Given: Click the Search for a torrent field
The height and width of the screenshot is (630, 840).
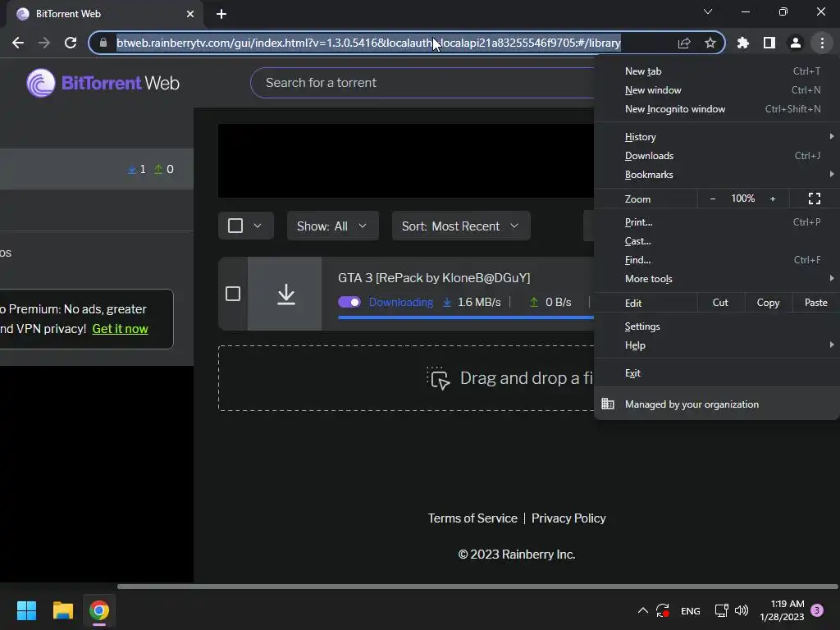Looking at the screenshot, I should (x=422, y=83).
